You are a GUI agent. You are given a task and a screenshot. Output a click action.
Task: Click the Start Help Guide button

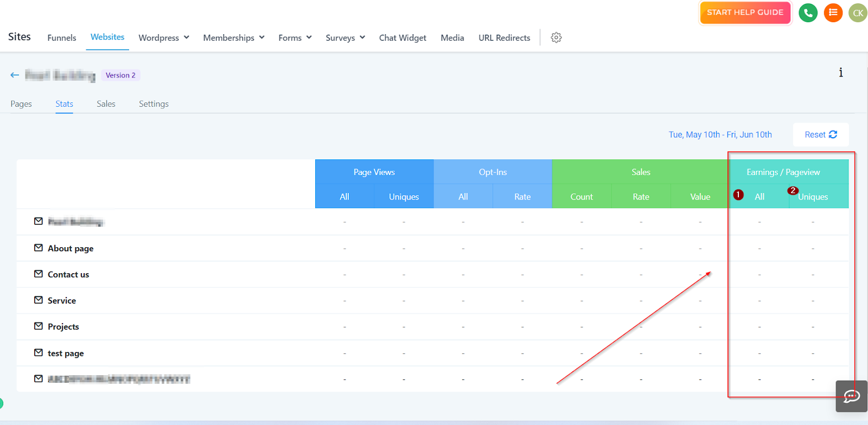click(745, 12)
